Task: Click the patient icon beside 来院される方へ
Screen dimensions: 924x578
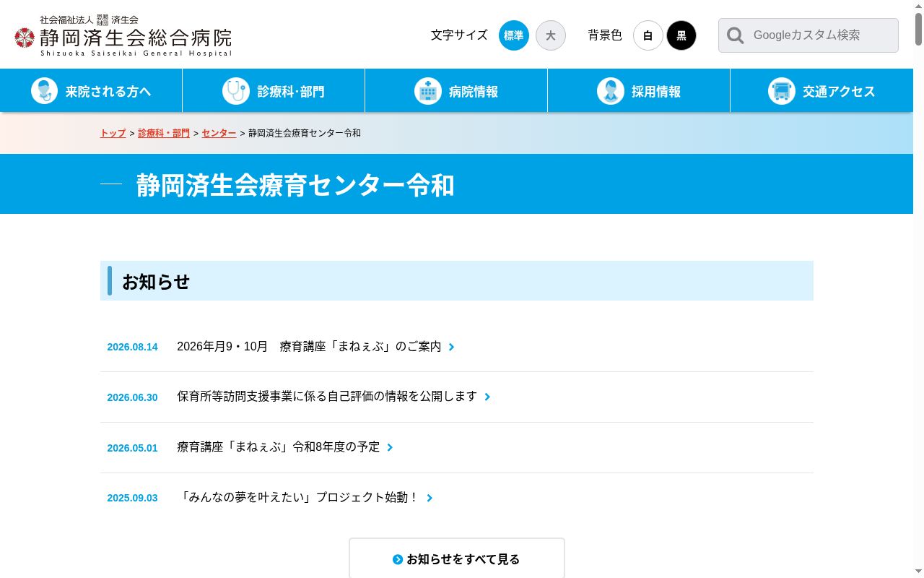Action: coord(44,91)
